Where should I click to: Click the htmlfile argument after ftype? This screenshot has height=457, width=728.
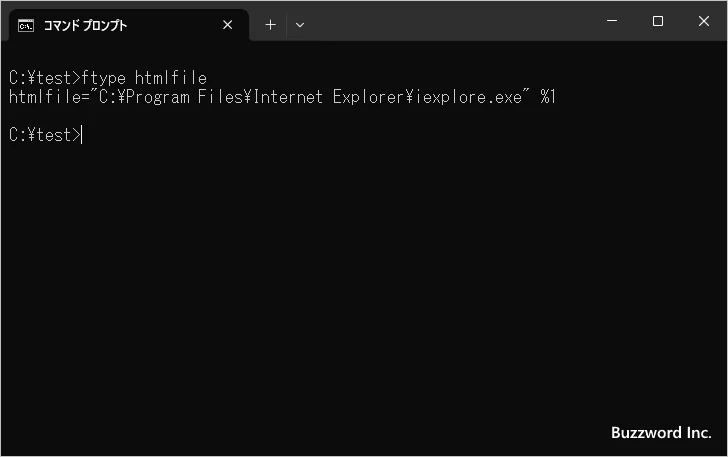[171, 78]
